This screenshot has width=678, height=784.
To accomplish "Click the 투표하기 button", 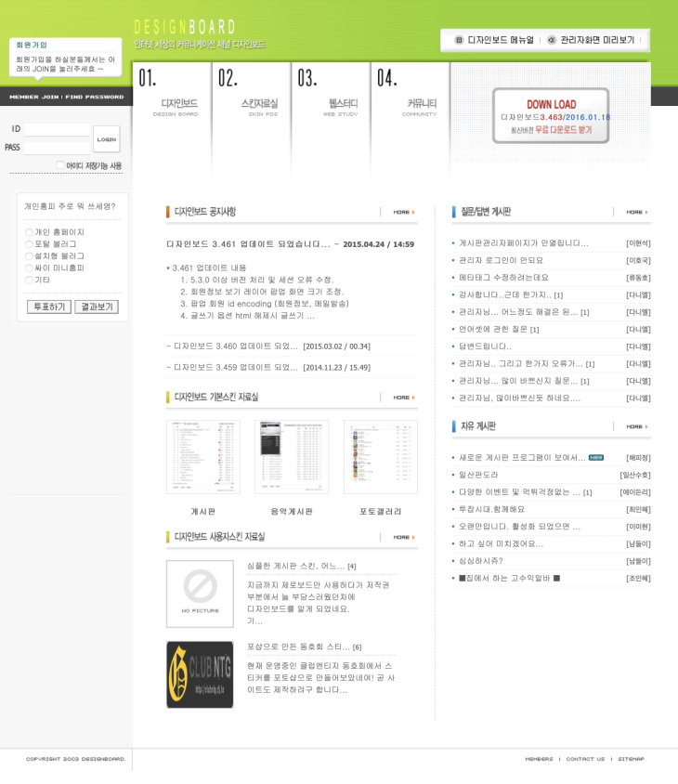I will coord(49,307).
